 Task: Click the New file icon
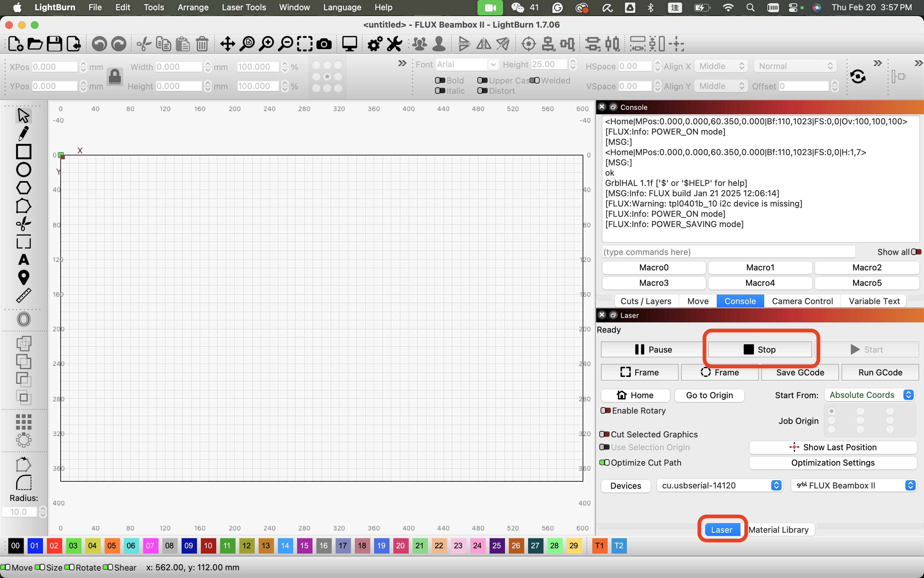tap(15, 44)
